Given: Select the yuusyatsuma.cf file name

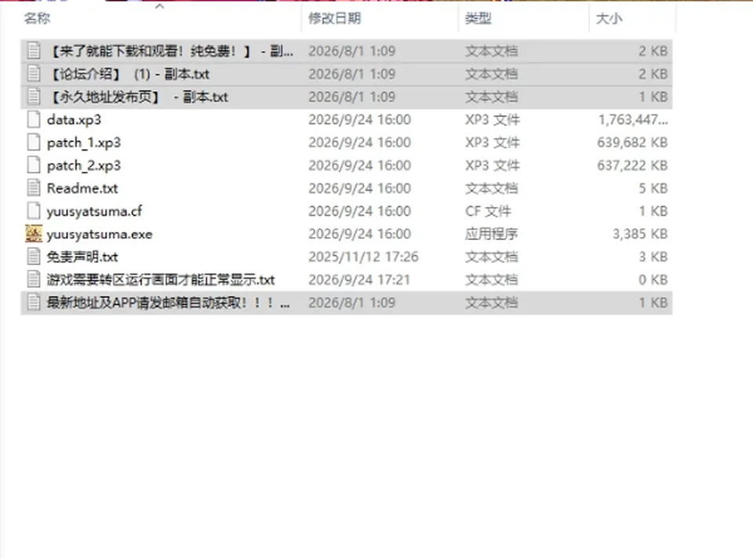Looking at the screenshot, I should point(95,211).
